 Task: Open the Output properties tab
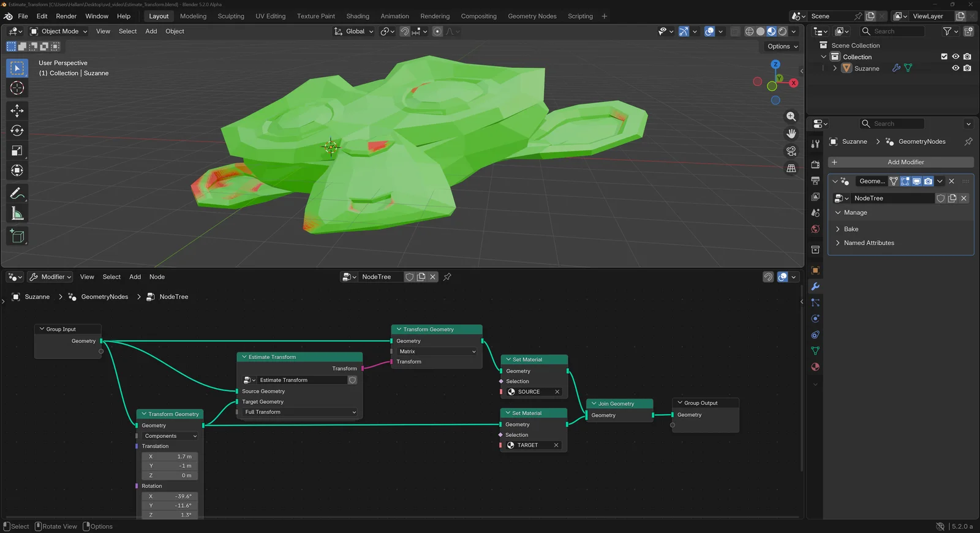point(815,181)
